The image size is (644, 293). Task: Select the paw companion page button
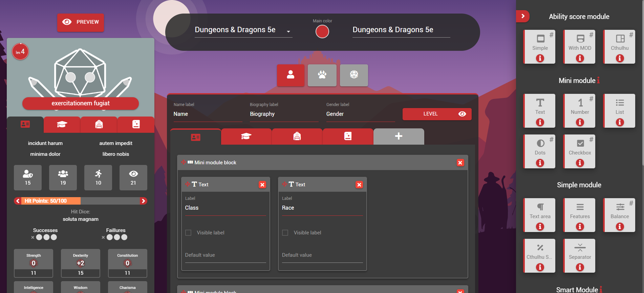322,75
